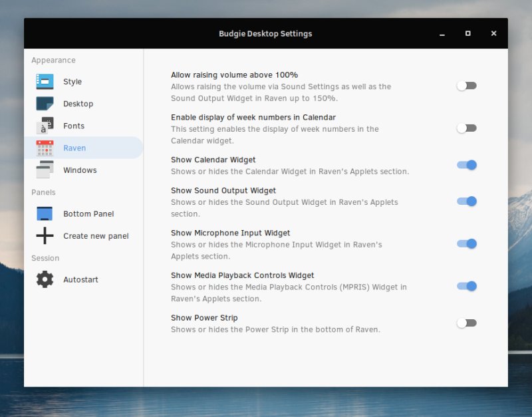This screenshot has height=417, width=532.
Task: Enable the Show Power Strip toggle
Action: tap(467, 323)
